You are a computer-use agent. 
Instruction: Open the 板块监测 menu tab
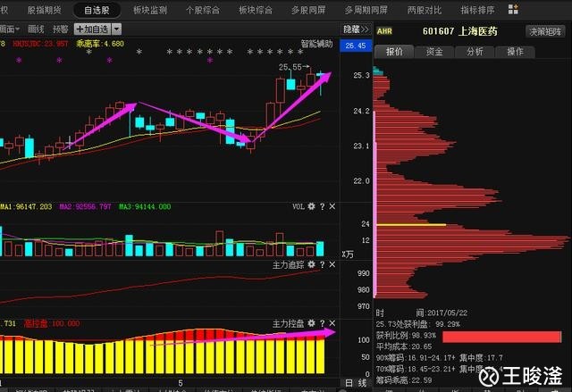coord(150,10)
